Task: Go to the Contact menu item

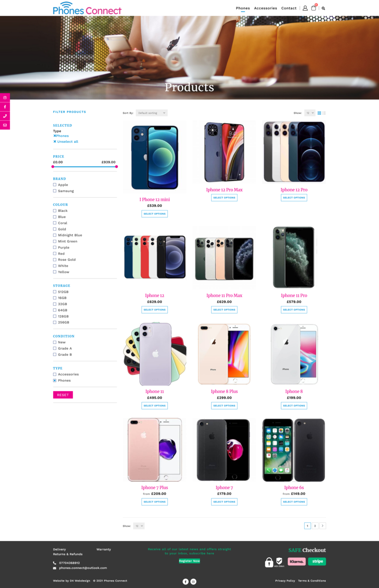Action: pyautogui.click(x=289, y=8)
